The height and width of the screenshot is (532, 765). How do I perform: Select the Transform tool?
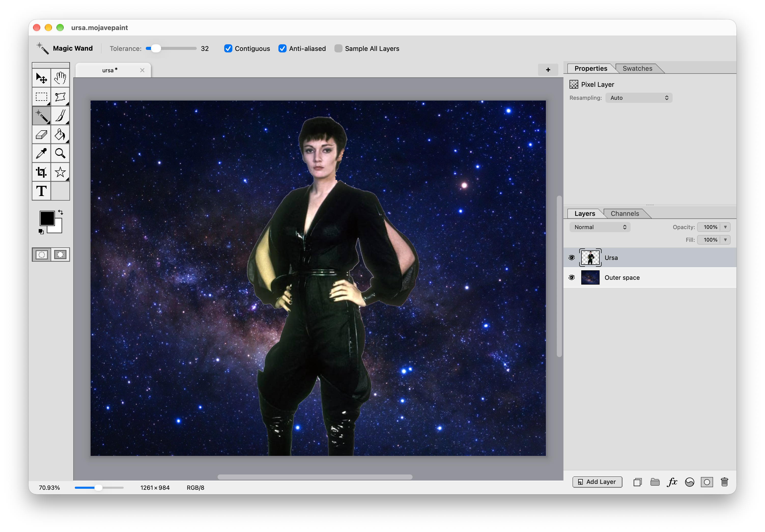(60, 97)
